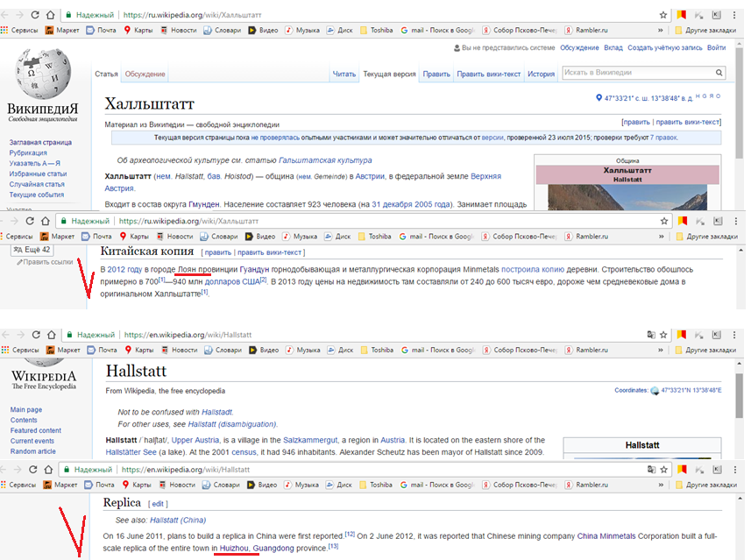Click the bookmark star in the address bar above Китайская копия
Image resolution: width=751 pixels, height=560 pixels.
pyautogui.click(x=664, y=221)
